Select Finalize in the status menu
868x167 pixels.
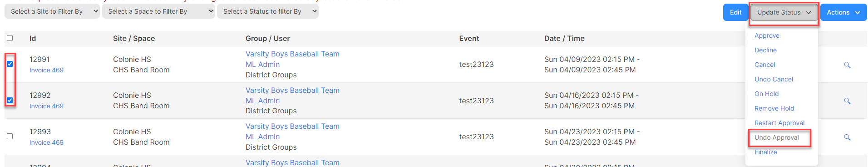point(765,152)
